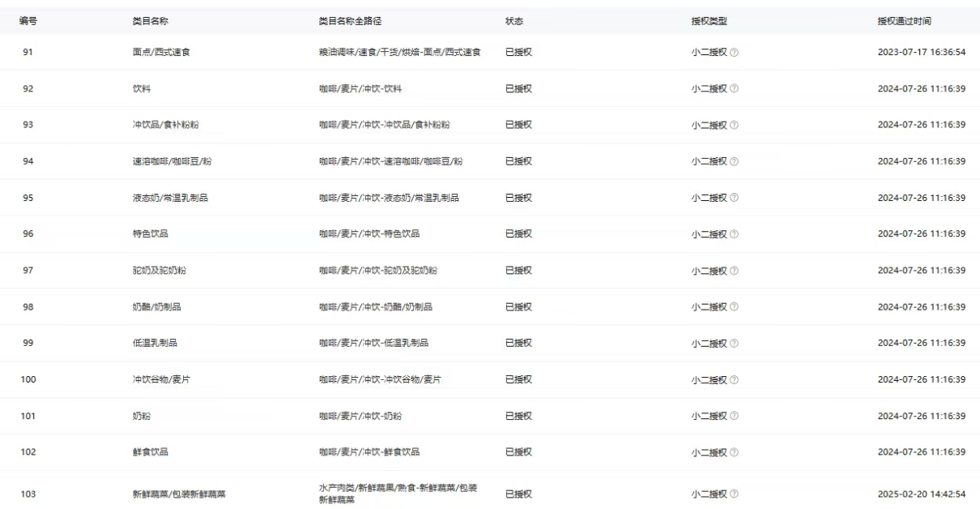Click authorization help icon in row 95
This screenshot has width=980, height=509.
coord(735,198)
